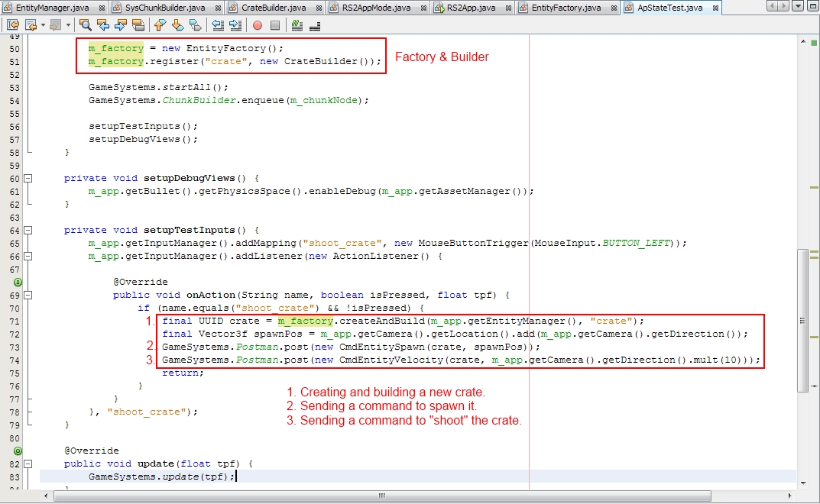Click "enableDebug" on line 61

342,192
